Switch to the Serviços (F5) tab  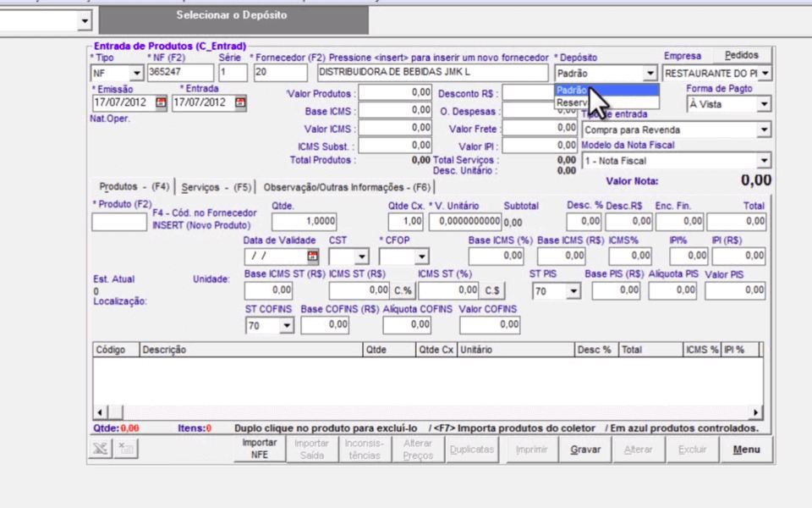click(x=216, y=187)
